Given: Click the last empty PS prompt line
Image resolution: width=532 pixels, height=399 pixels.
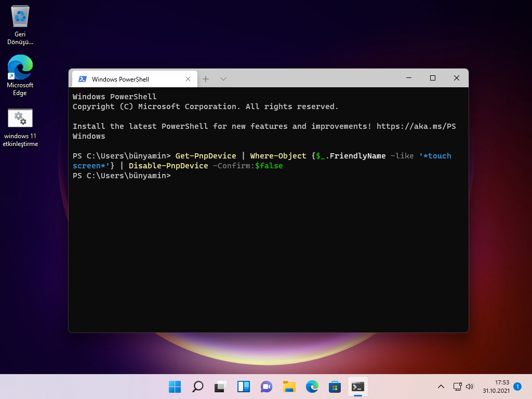Looking at the screenshot, I should coord(122,176).
